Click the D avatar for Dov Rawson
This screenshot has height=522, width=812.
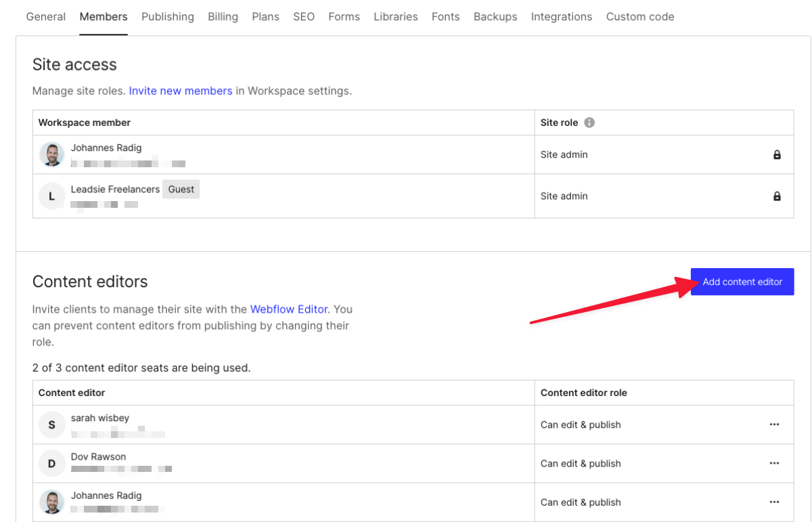[x=52, y=463]
